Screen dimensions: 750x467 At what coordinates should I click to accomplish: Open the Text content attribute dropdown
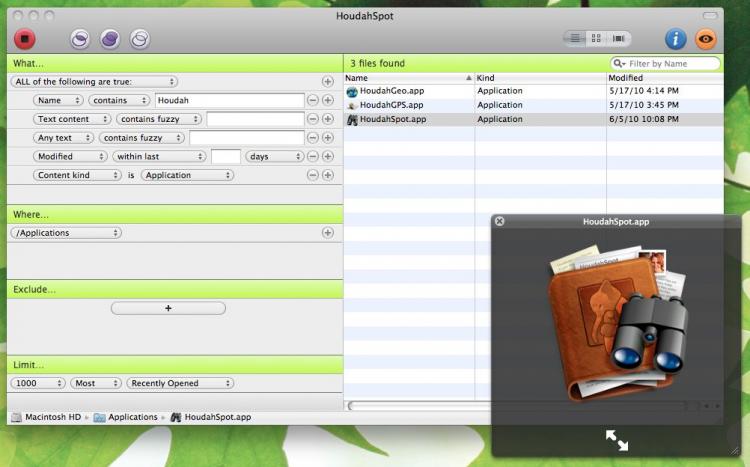click(x=72, y=119)
